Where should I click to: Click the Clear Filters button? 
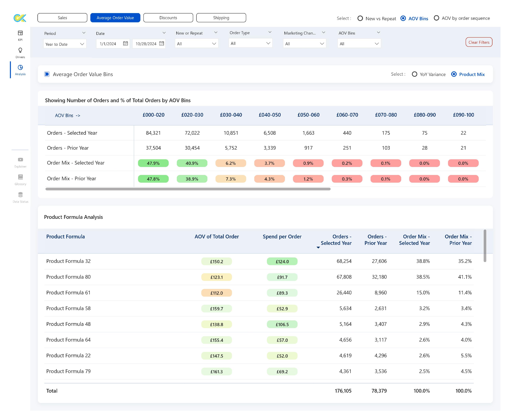click(479, 42)
